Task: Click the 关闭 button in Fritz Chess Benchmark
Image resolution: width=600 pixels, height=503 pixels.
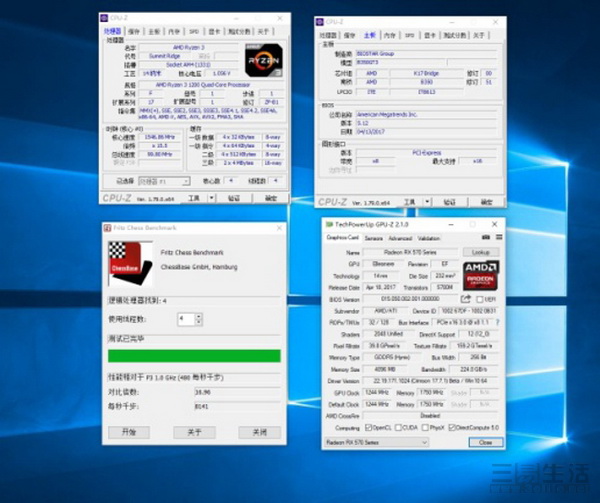Action: 260,432
